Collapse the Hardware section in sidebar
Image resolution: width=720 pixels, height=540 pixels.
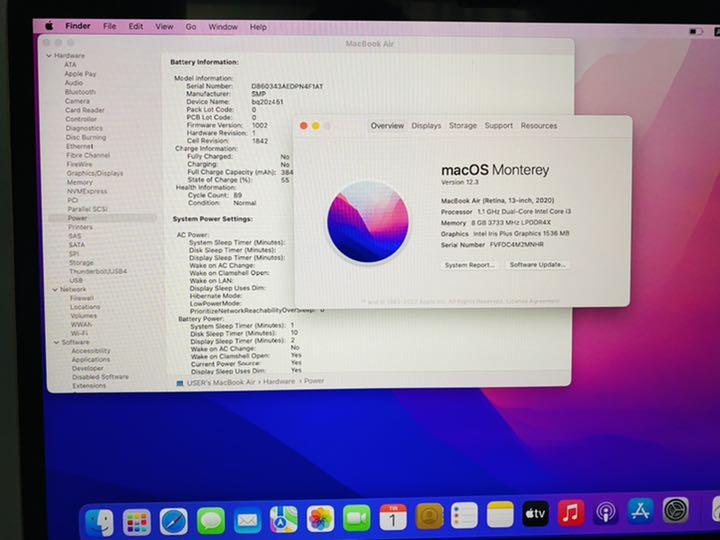(x=49, y=56)
